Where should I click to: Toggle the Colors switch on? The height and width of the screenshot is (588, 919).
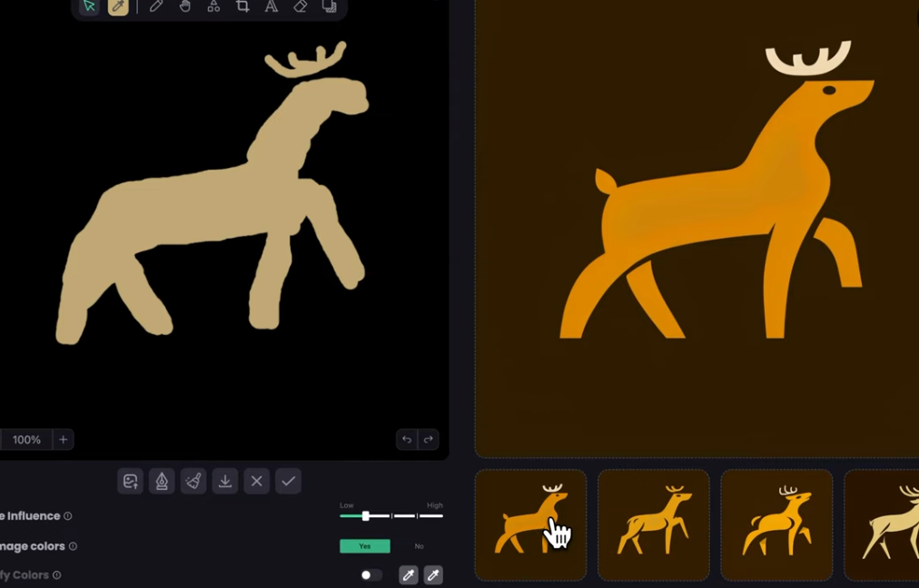[x=371, y=575]
